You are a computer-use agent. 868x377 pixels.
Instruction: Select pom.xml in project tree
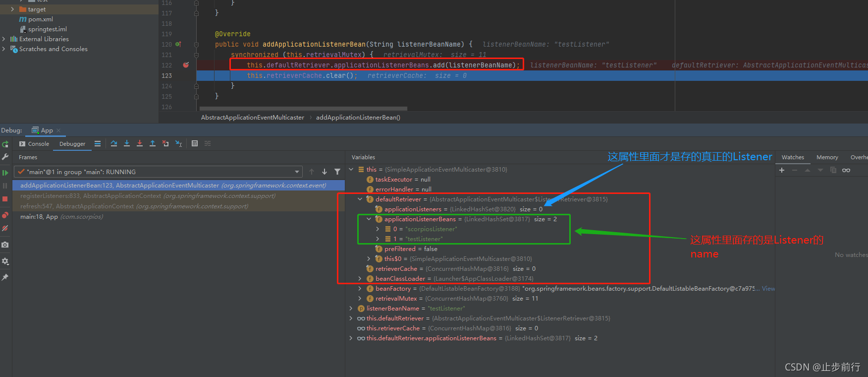point(40,19)
